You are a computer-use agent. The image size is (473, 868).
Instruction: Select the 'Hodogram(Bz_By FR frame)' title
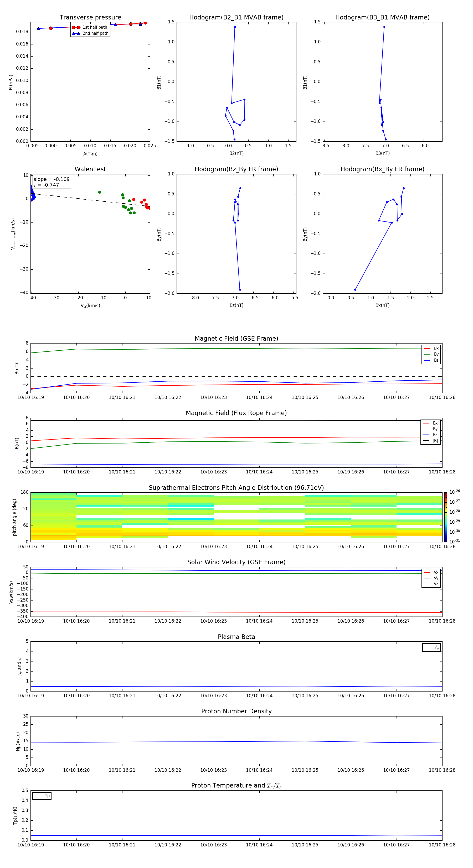[x=236, y=169]
